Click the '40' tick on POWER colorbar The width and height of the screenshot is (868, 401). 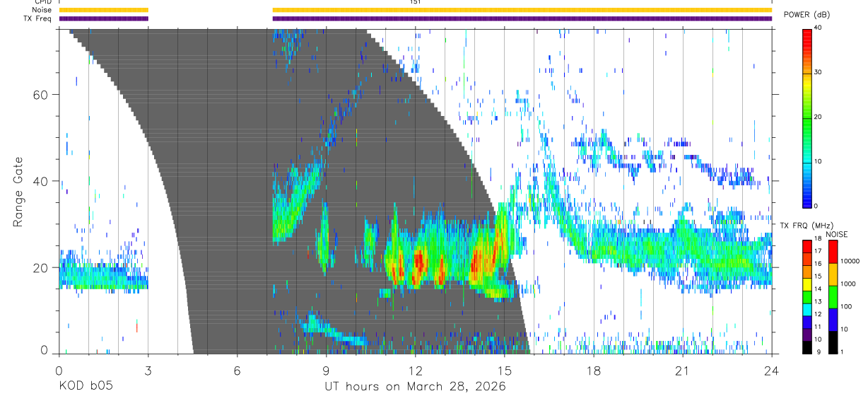819,28
